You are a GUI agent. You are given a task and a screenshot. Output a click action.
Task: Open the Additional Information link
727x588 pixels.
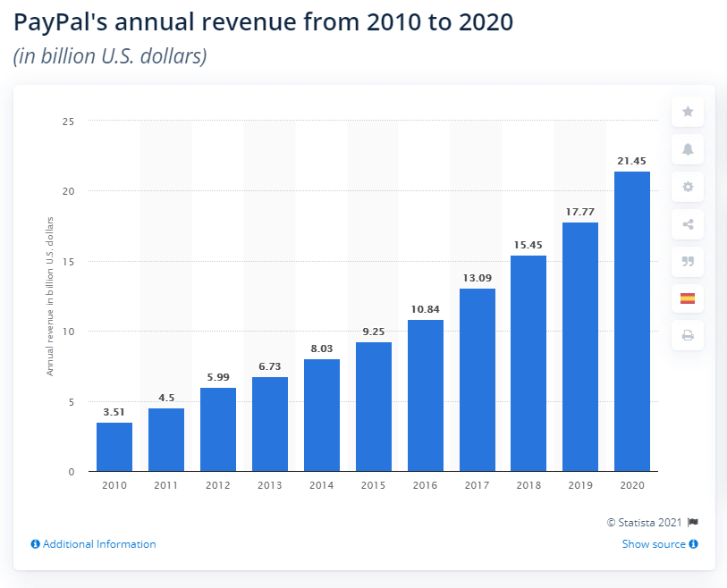pos(99,544)
